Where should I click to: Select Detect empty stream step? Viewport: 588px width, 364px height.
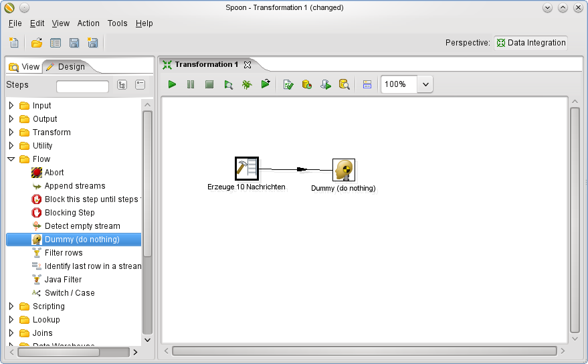click(x=76, y=226)
